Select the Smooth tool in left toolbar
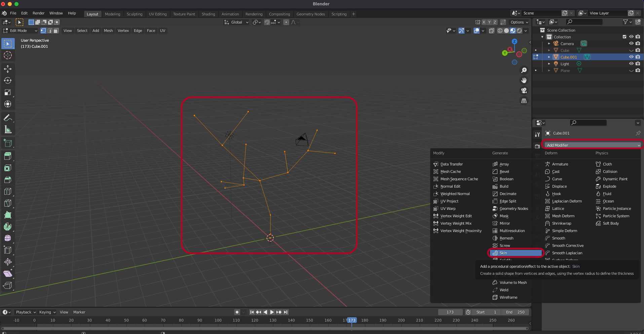The width and height of the screenshot is (644, 334). (x=8, y=238)
